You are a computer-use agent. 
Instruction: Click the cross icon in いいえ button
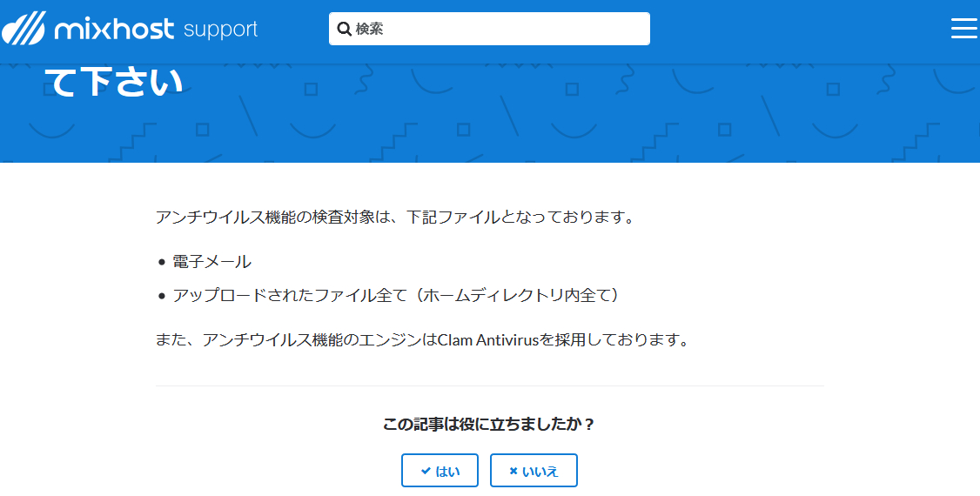pyautogui.click(x=513, y=471)
